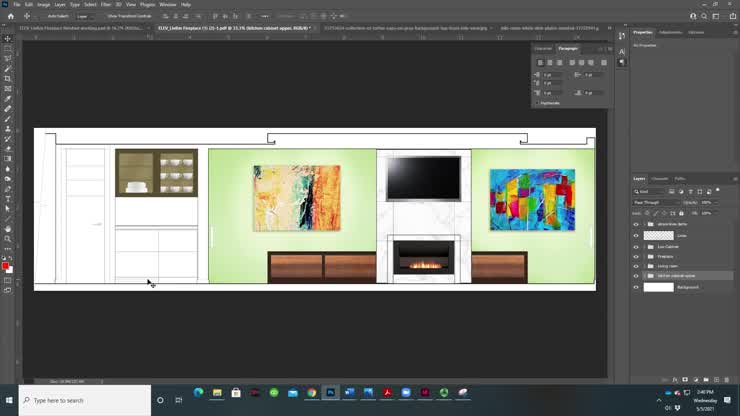Open the Pass Through blend mode dropdown
The height and width of the screenshot is (416, 740).
(x=656, y=203)
